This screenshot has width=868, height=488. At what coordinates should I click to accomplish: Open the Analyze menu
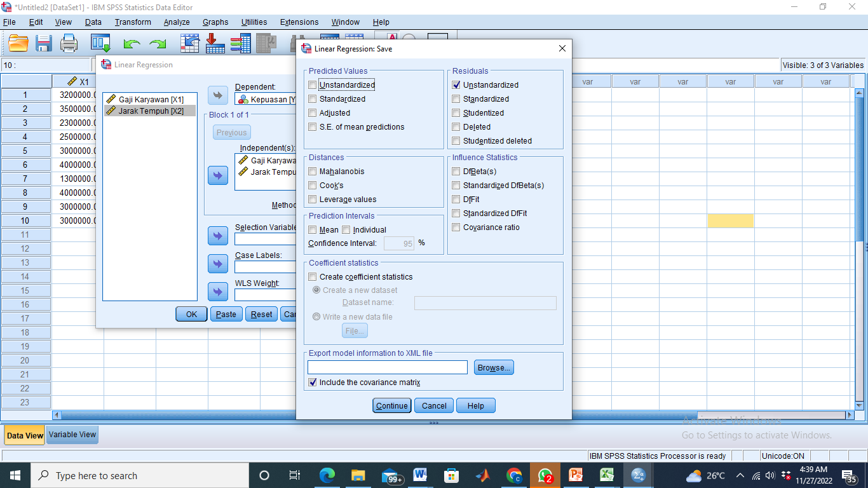177,22
